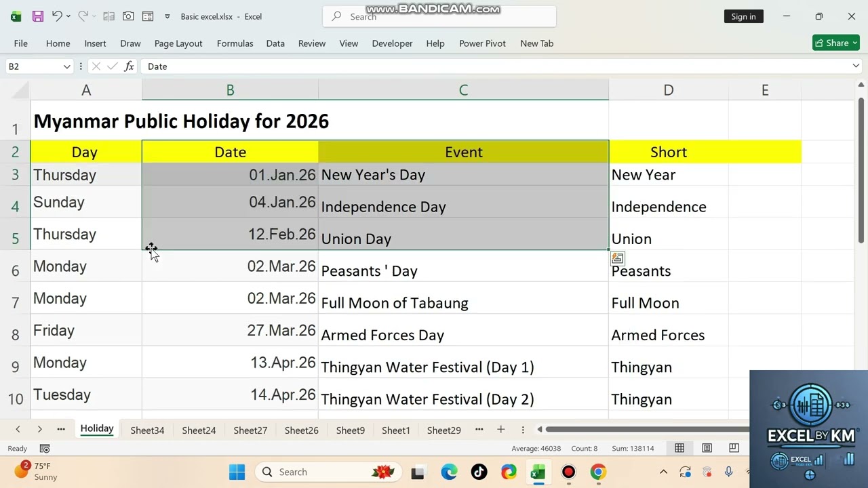Select the Event header cell
The height and width of the screenshot is (488, 868).
pos(463,152)
